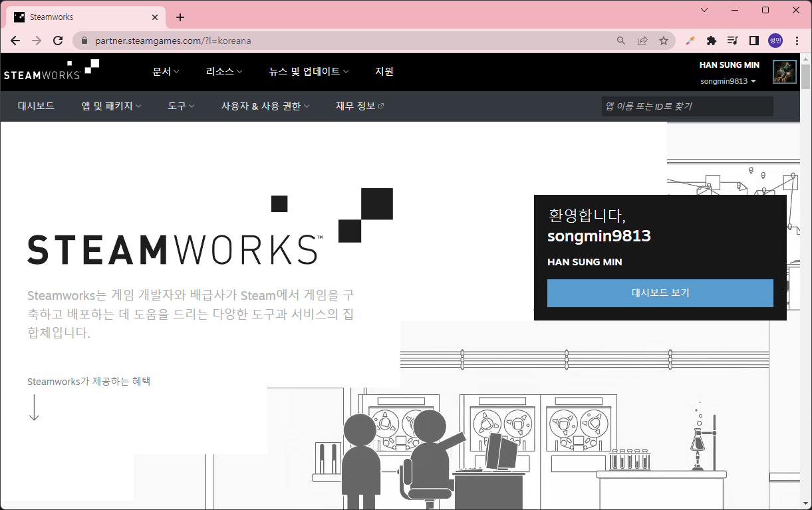Focus the 앱 이름 또는 ID로 찾기 search field
Screen dimensions: 812x510
tap(688, 106)
